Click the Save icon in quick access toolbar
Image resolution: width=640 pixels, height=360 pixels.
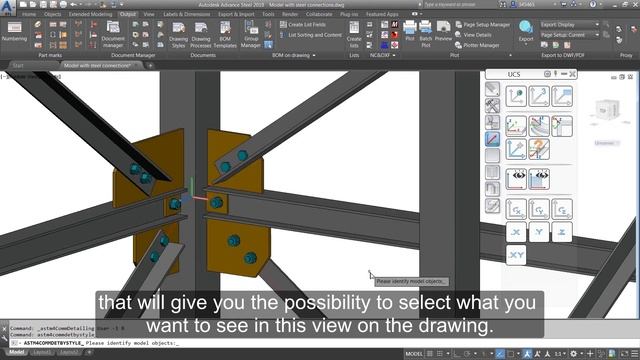coord(43,4)
